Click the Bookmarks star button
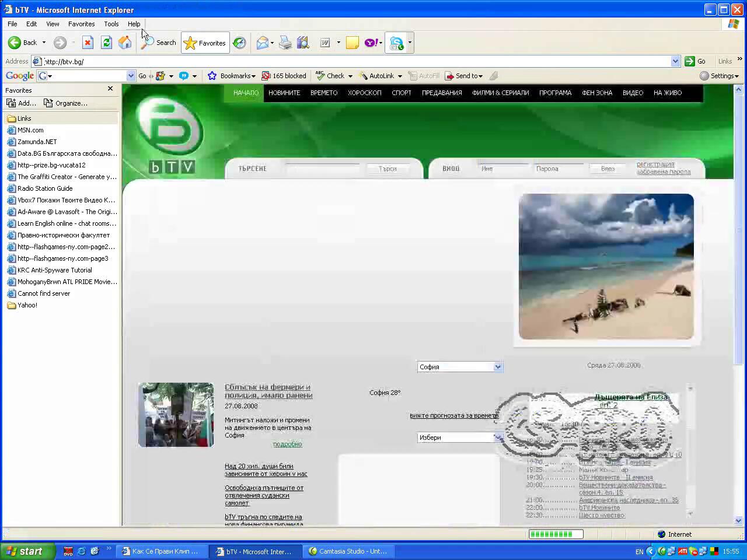747x560 pixels. point(232,76)
